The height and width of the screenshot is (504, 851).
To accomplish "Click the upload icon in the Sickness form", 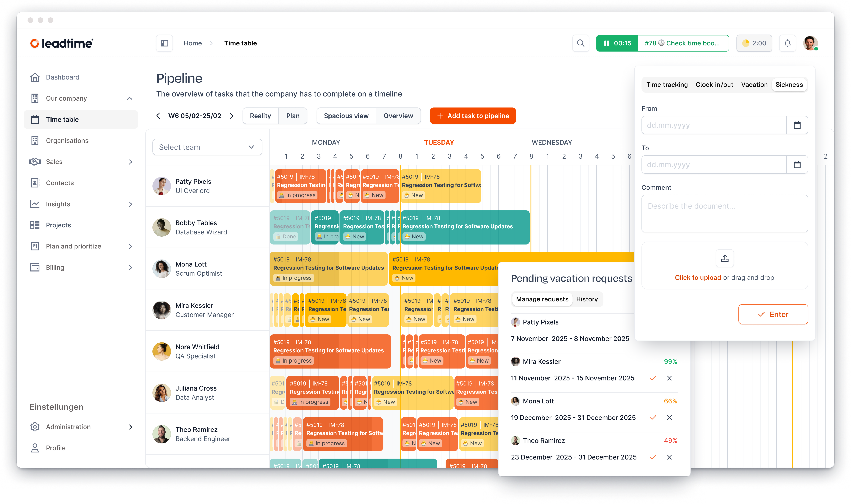I will (725, 258).
